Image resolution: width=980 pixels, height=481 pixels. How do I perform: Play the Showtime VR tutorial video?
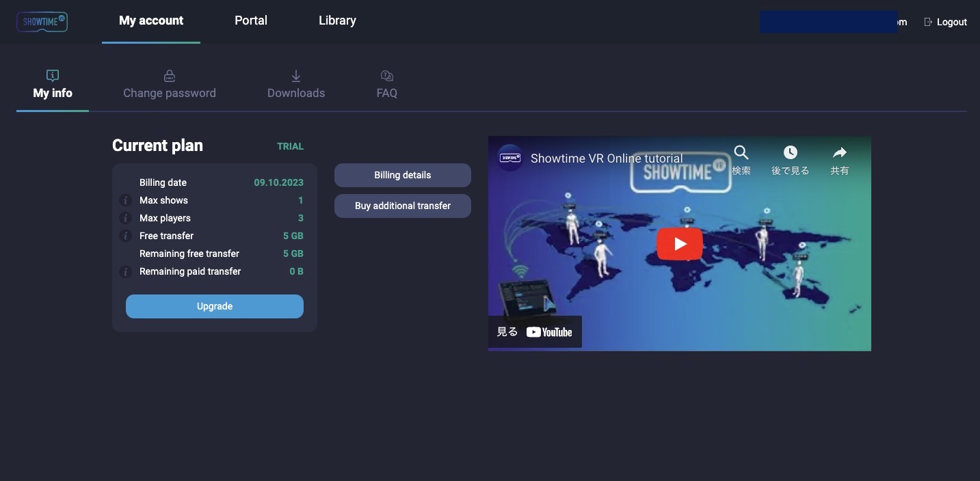pos(679,244)
